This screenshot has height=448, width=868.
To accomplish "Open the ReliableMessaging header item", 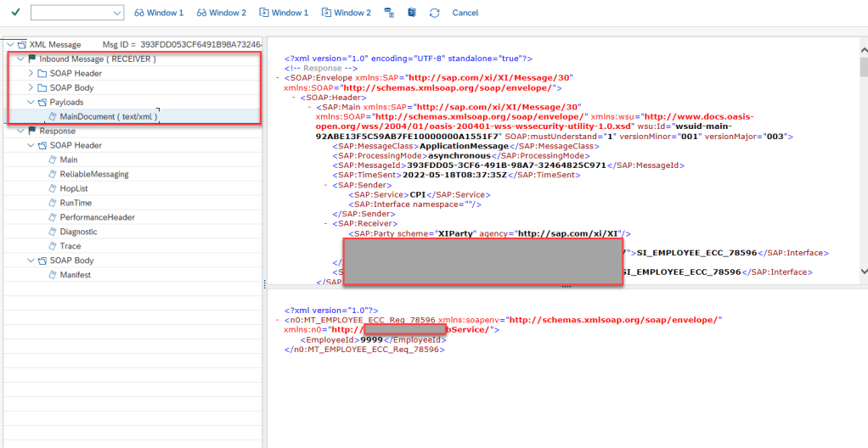I will (x=93, y=174).
